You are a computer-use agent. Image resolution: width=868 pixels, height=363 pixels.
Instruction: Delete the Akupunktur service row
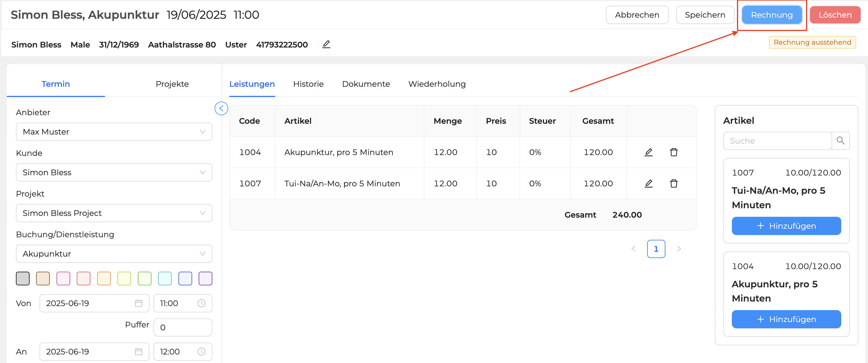(674, 152)
